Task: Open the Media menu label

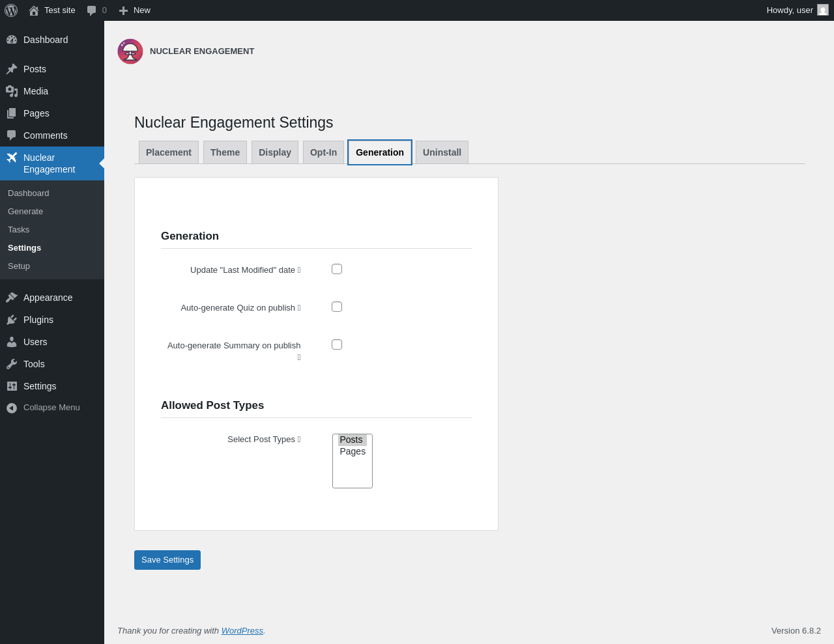Action: (36, 91)
